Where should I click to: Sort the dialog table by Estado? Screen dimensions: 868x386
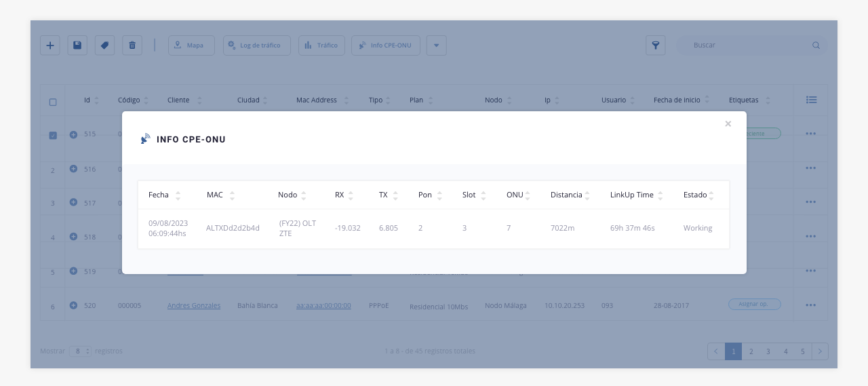pyautogui.click(x=712, y=195)
